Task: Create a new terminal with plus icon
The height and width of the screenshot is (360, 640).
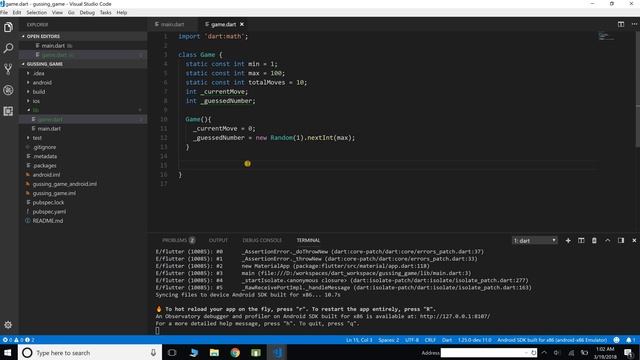Action: coord(568,241)
